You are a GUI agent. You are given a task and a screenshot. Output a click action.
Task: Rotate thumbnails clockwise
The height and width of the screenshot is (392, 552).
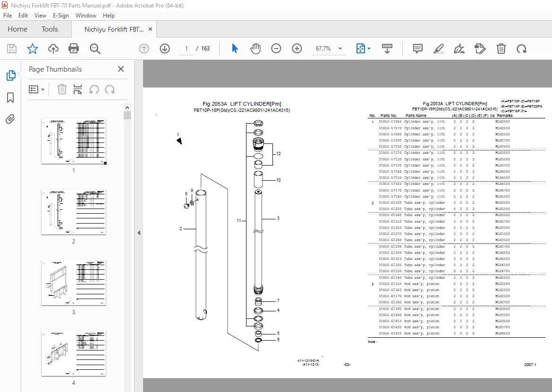(x=110, y=89)
